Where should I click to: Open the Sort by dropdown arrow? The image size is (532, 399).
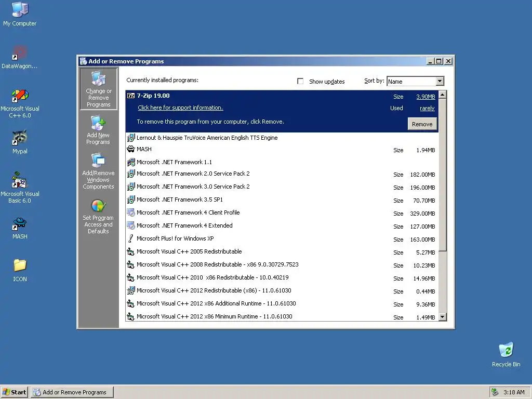(440, 81)
